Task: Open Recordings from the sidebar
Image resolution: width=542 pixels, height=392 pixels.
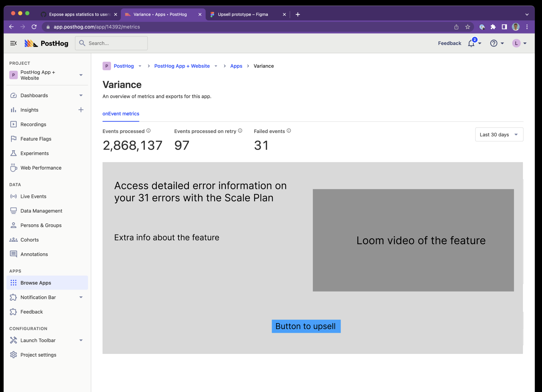Action: point(33,124)
